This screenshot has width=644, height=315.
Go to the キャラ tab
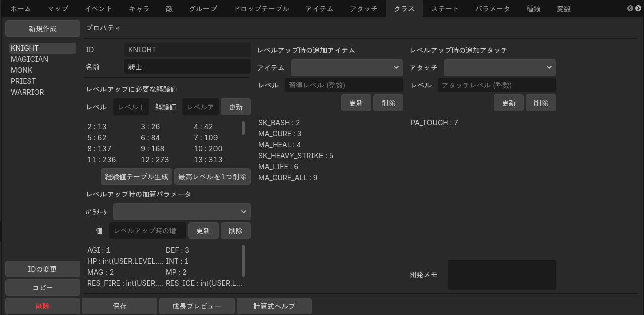139,9
